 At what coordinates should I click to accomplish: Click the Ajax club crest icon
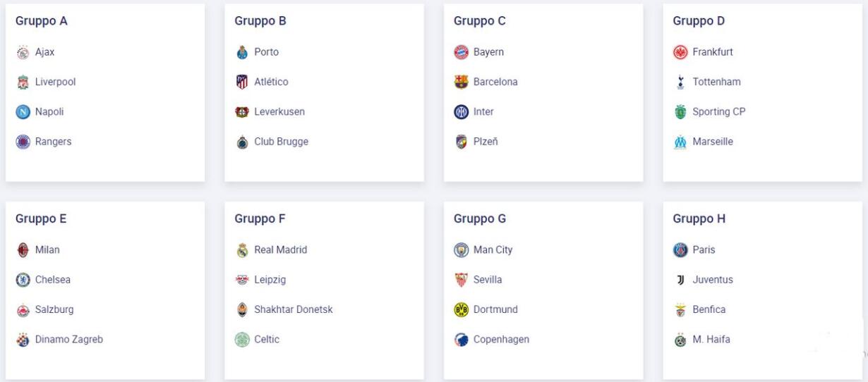(23, 52)
